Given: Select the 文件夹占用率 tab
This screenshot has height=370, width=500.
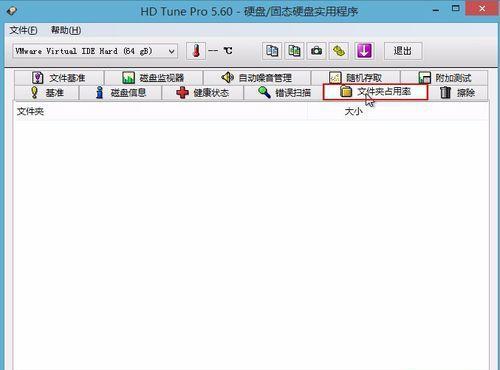Looking at the screenshot, I should click(375, 92).
